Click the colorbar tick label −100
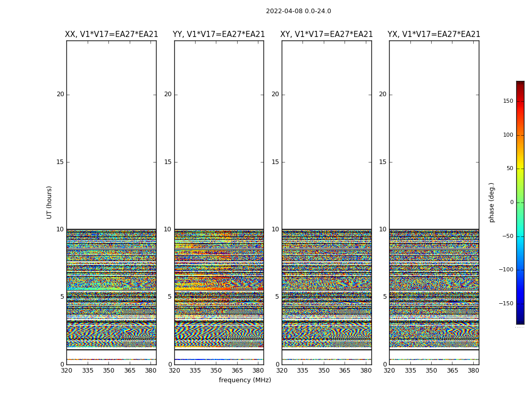 506,269
